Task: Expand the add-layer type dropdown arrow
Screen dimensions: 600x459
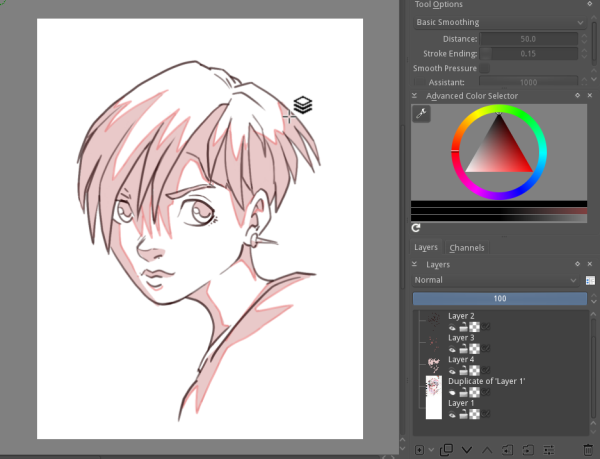Action: tap(431, 450)
